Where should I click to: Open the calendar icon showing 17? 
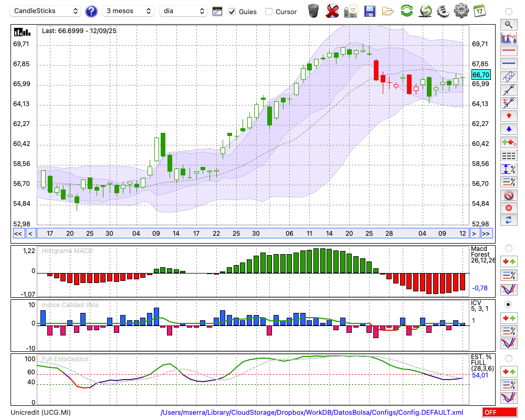479,11
